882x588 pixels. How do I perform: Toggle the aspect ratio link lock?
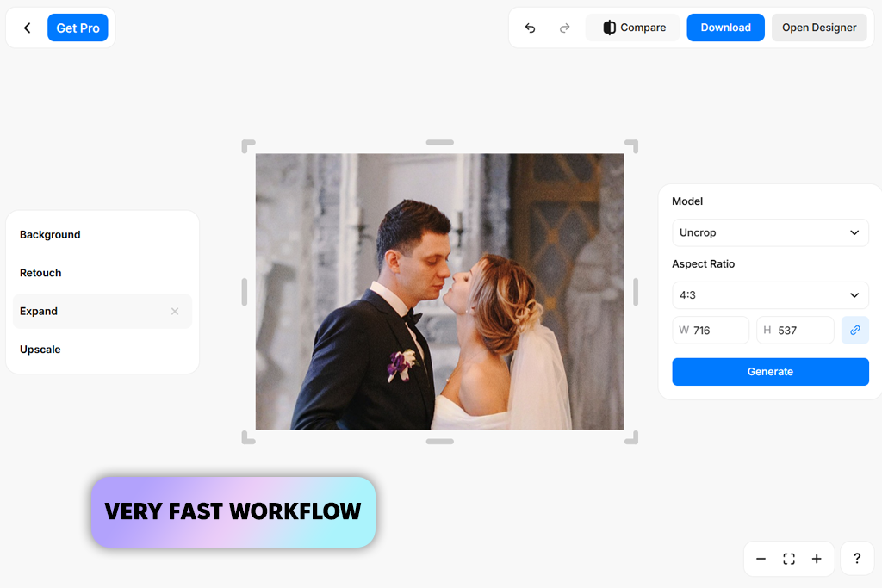pyautogui.click(x=855, y=330)
